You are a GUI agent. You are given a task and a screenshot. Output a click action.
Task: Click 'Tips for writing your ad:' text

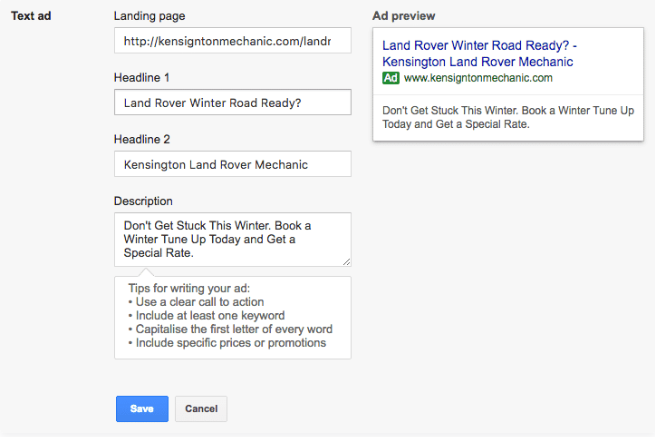point(189,288)
